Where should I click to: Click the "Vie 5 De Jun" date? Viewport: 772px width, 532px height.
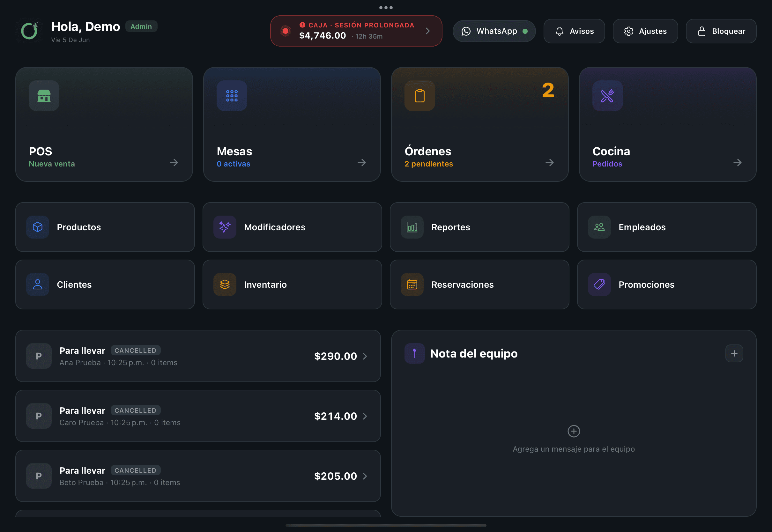coord(70,40)
